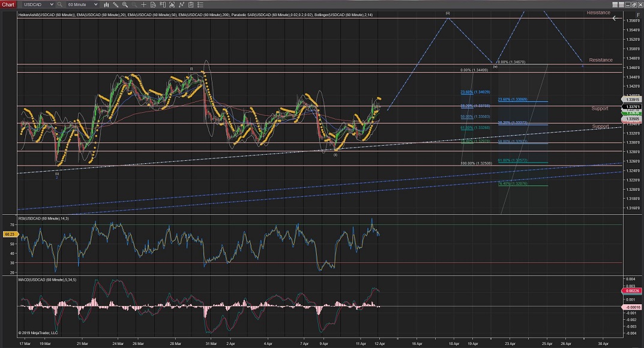Click the 70 level on the RSI axis

click(x=12, y=225)
